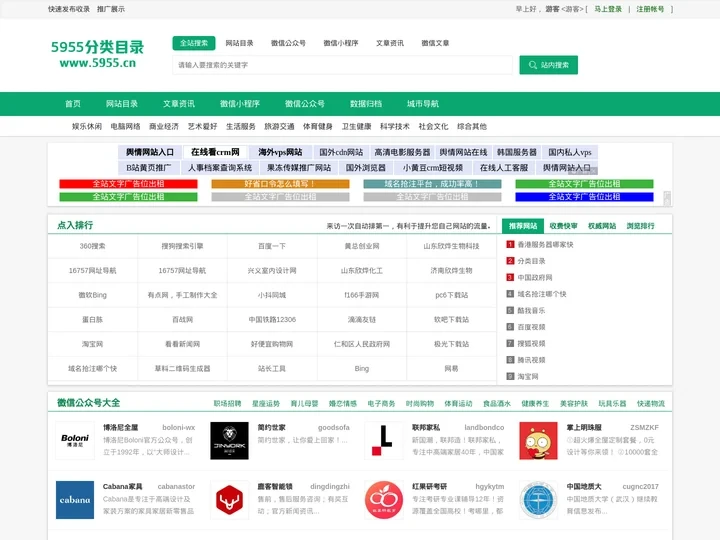Select the 微信公众号 search tab
The width and height of the screenshot is (720, 540).
point(288,43)
